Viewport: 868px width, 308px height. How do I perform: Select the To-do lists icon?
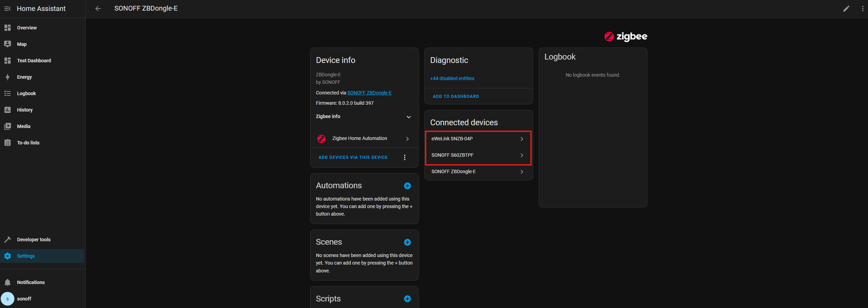pyautogui.click(x=8, y=143)
